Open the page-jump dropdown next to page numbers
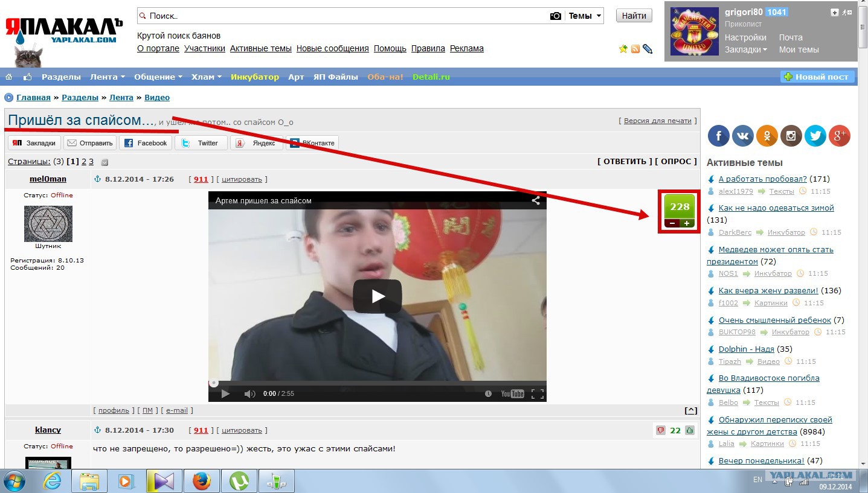The height and width of the screenshot is (493, 868). pos(104,162)
